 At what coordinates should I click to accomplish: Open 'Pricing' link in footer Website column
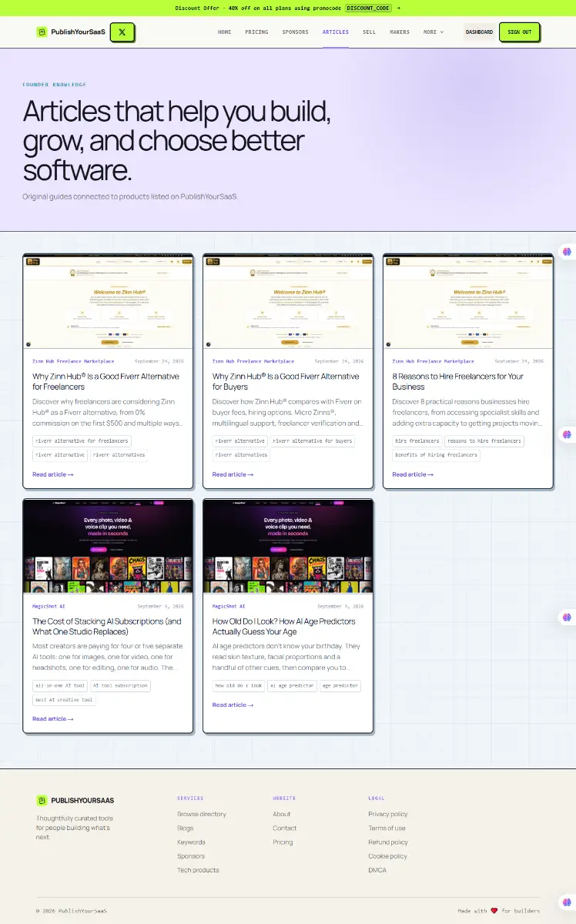point(283,842)
